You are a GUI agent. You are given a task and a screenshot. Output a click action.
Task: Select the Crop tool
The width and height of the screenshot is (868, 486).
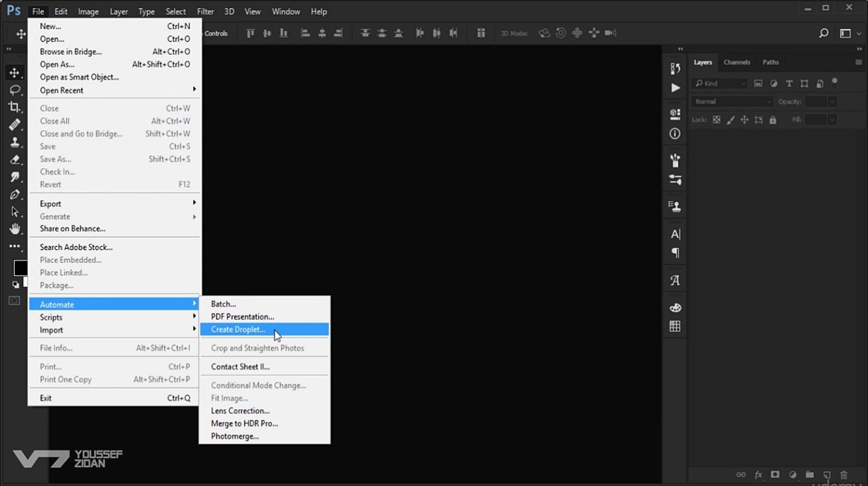[x=14, y=107]
